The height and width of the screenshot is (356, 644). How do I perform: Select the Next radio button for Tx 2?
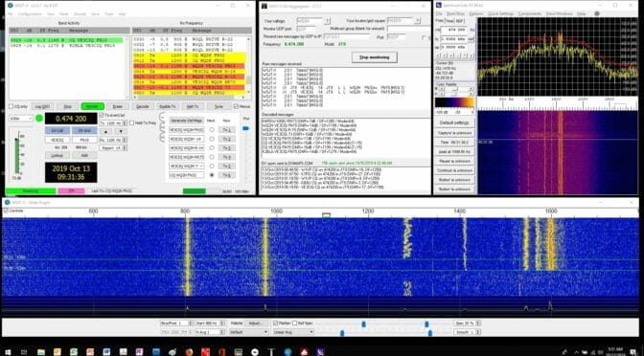[x=212, y=139]
